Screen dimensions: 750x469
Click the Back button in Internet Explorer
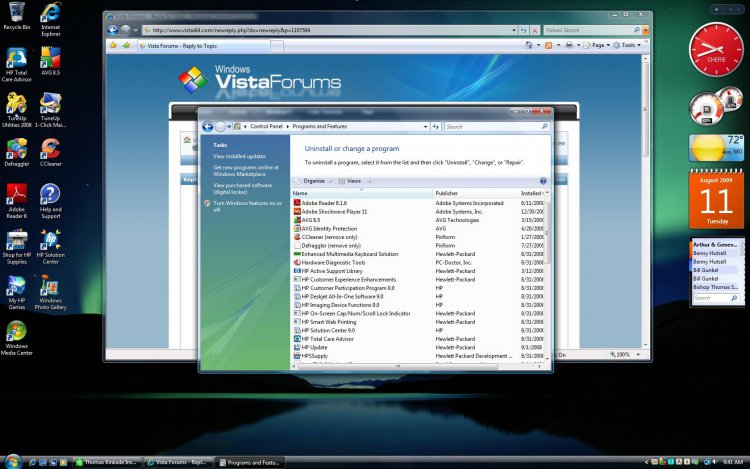(x=112, y=30)
